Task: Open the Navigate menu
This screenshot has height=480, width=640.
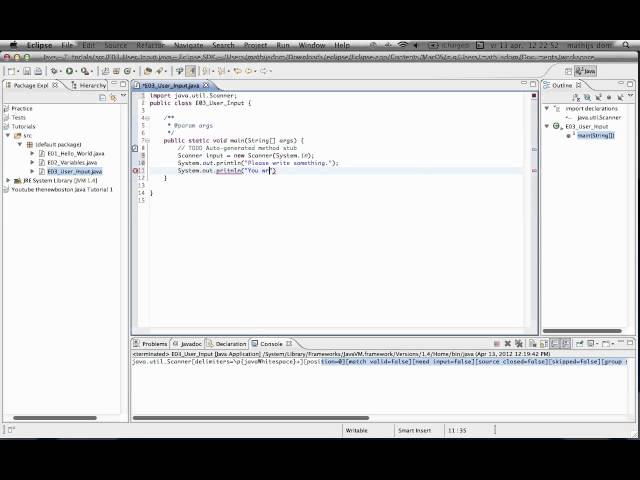Action: pos(189,45)
